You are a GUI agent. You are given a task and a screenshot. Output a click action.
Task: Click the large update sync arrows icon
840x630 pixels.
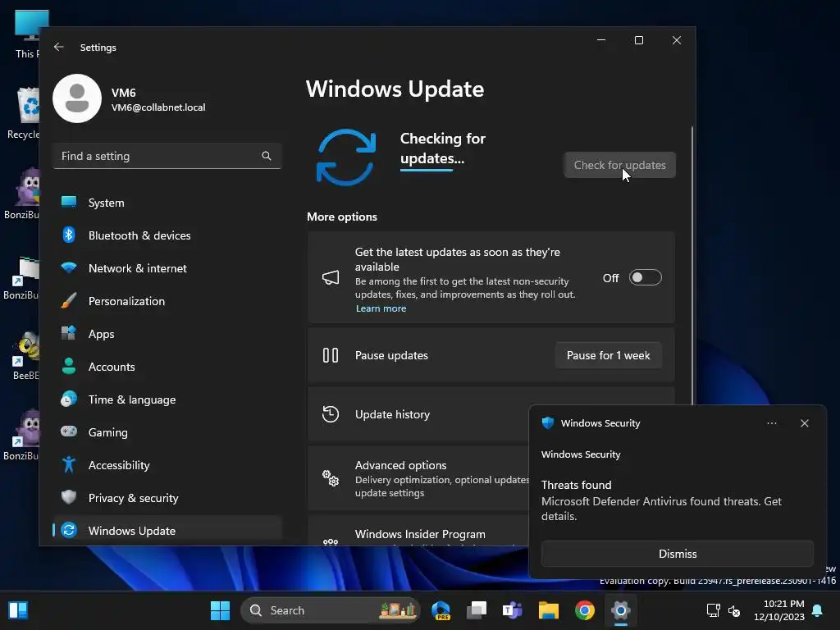click(x=346, y=157)
